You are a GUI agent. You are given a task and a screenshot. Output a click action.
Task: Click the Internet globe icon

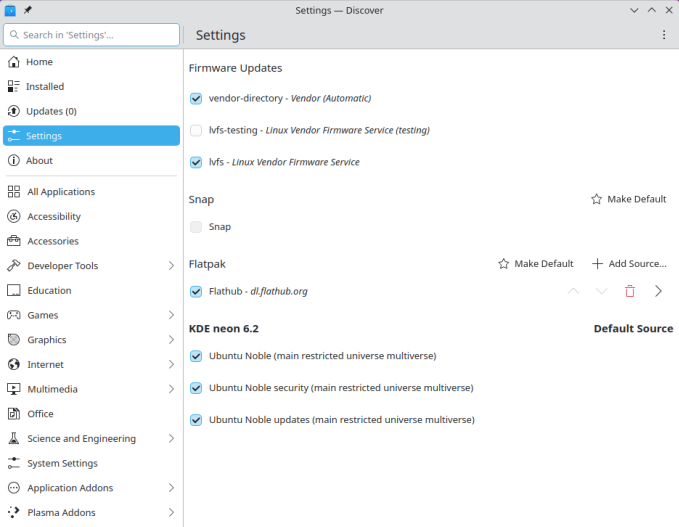pyautogui.click(x=14, y=365)
